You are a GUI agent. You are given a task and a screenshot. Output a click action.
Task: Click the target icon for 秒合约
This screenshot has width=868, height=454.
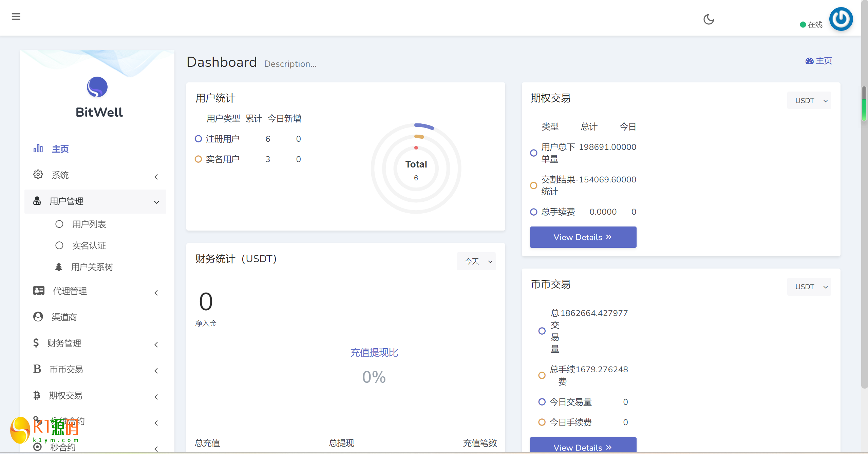pyautogui.click(x=38, y=447)
